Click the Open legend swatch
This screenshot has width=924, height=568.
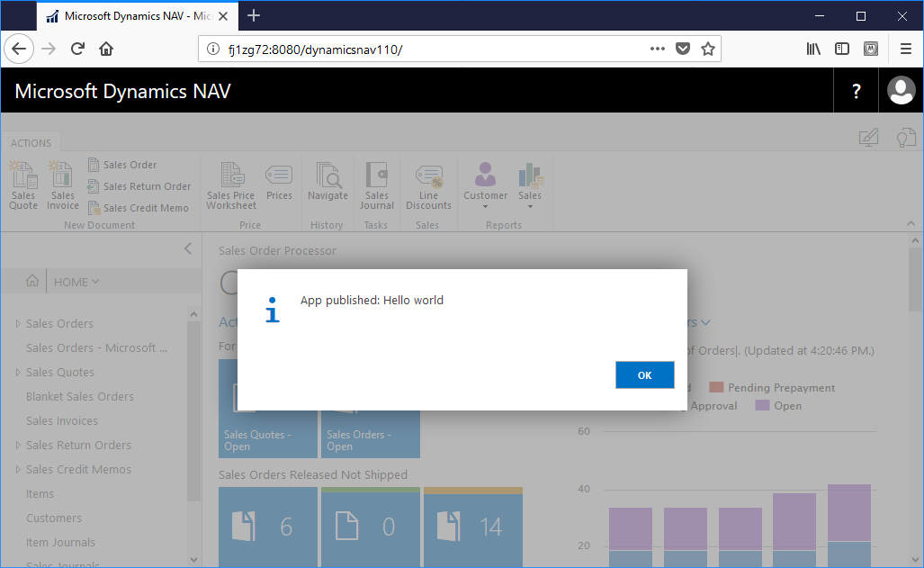pos(762,405)
